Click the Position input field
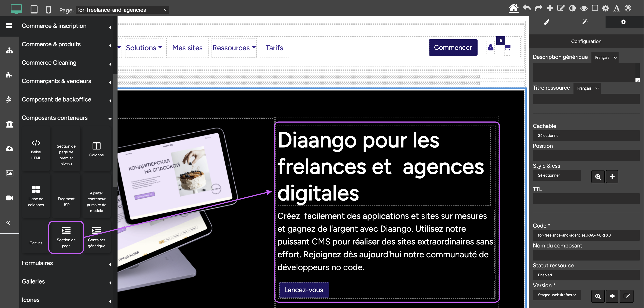Image resolution: width=644 pixels, height=308 pixels. (586, 155)
